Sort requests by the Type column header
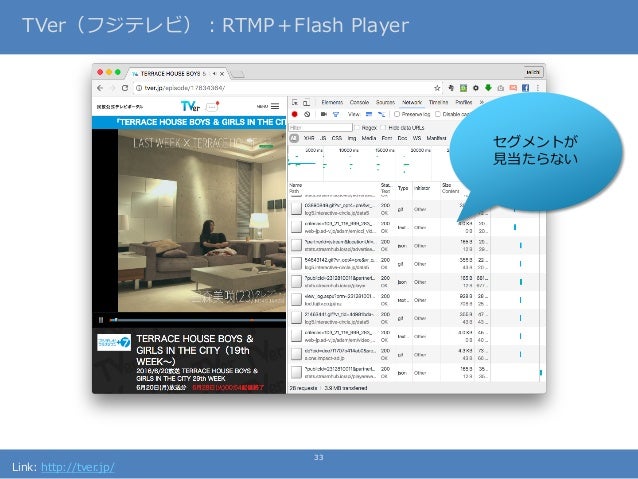This screenshot has height=479, width=638. tap(403, 188)
